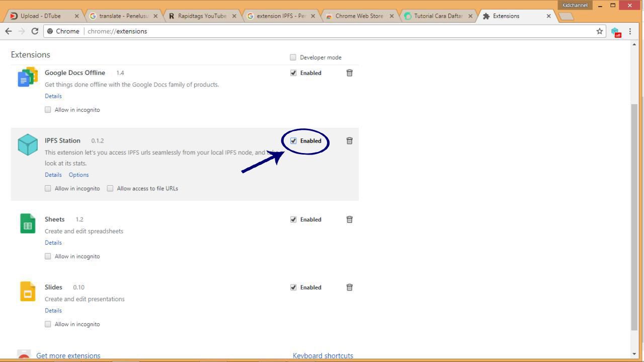Viewport: 644px width, 362px height.
Task: Disable the Slides extension checkbox
Action: (x=293, y=287)
